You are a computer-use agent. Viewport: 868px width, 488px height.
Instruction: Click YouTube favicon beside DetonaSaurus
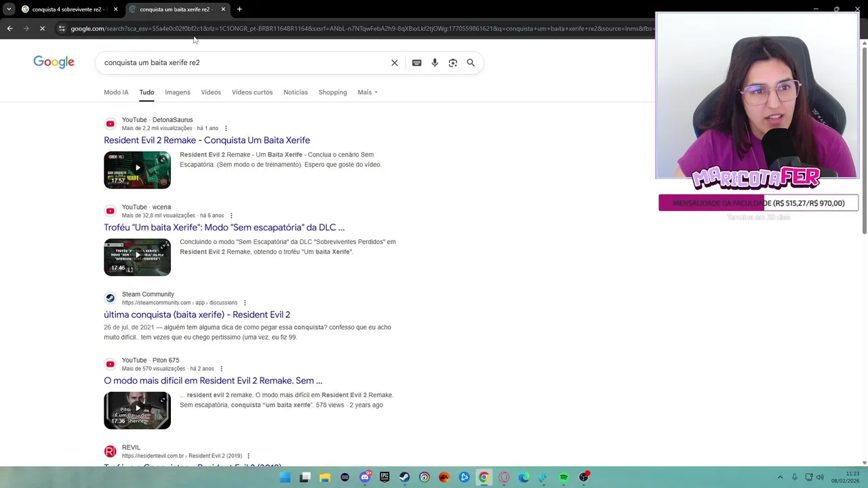coord(110,124)
